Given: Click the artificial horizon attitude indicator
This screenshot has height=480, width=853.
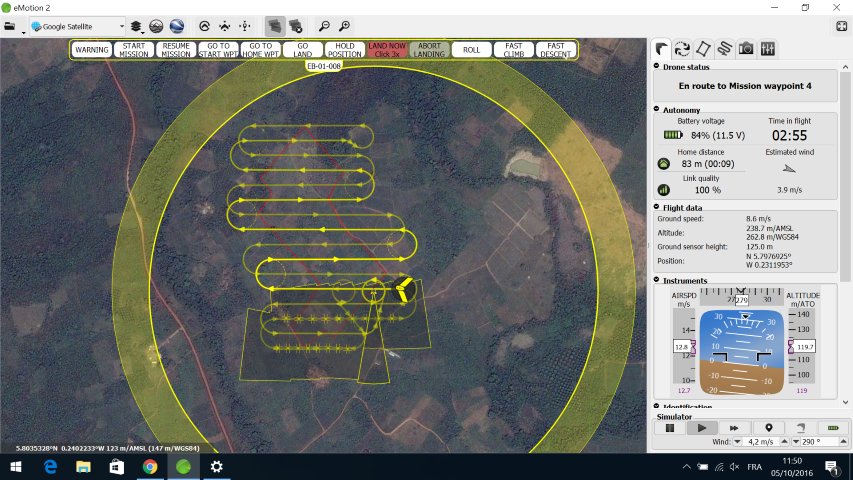Looking at the screenshot, I should [741, 352].
